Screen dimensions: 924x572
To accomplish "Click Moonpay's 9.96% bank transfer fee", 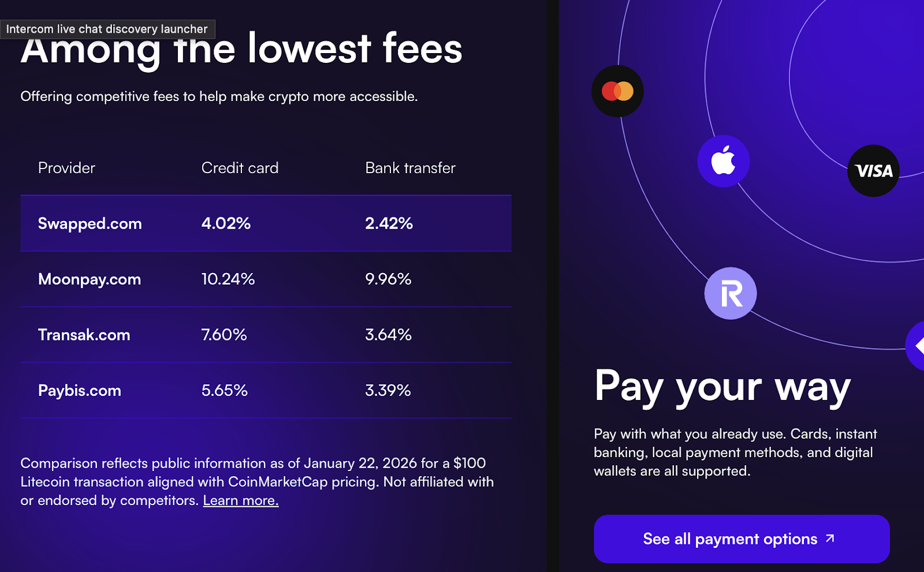I will [388, 279].
